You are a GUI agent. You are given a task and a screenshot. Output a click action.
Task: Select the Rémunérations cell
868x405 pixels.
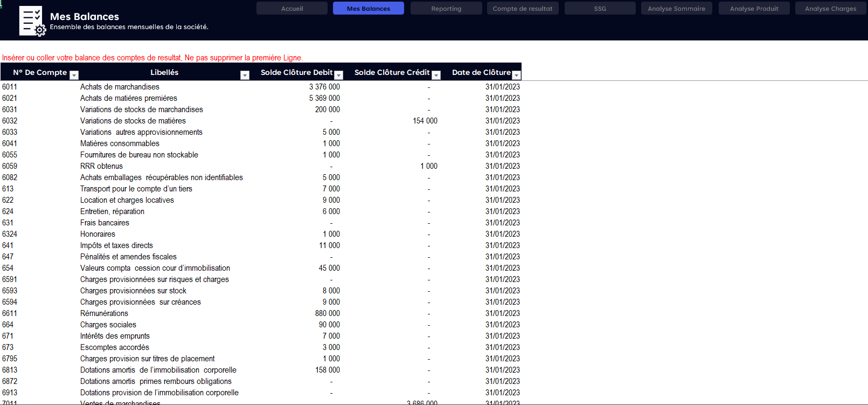(x=104, y=313)
